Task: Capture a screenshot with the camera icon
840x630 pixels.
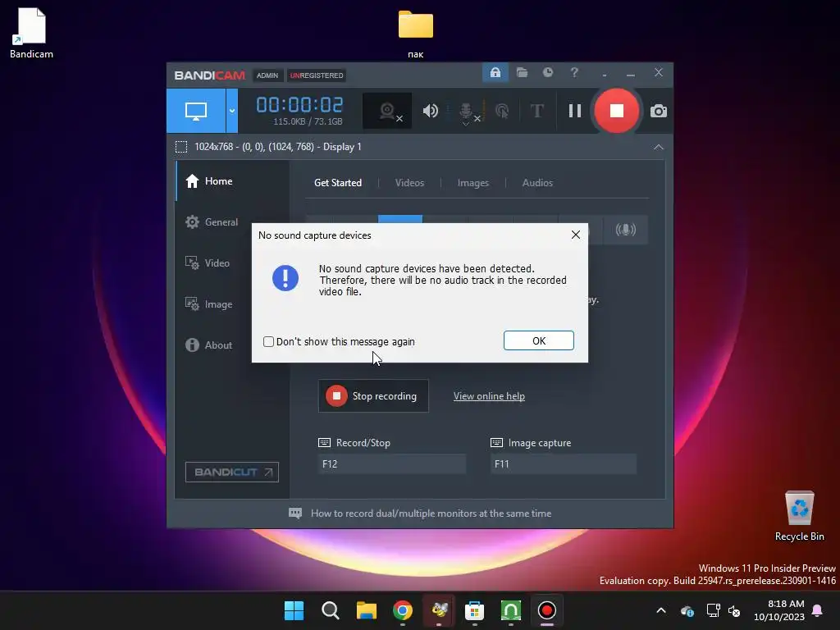Action: tap(659, 111)
